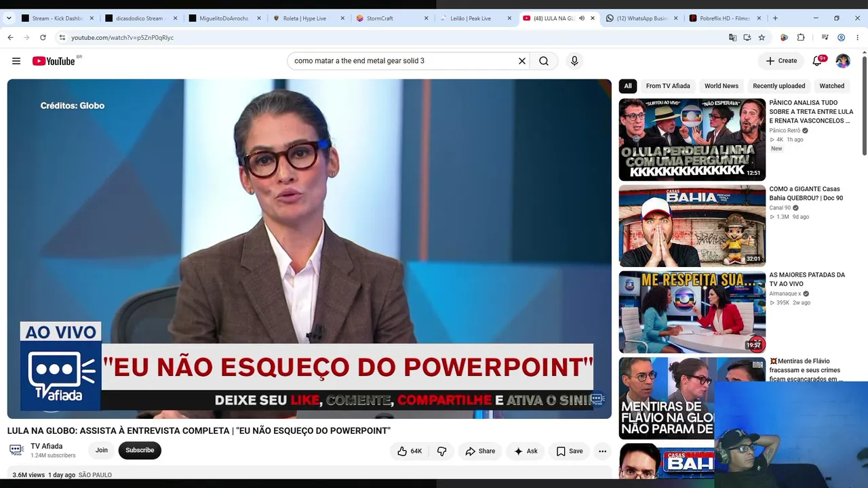Open YouTube notifications bell
The width and height of the screenshot is (868, 488).
817,61
